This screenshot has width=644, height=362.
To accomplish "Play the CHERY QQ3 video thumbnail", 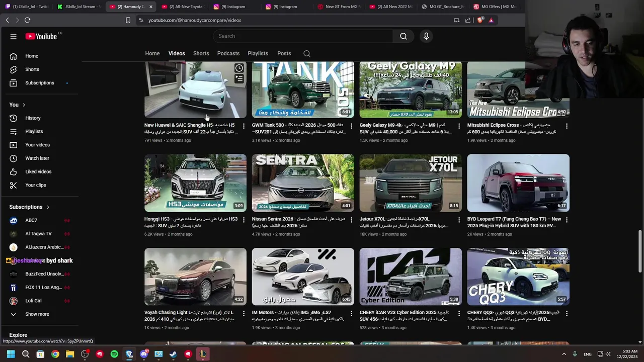I will (x=518, y=277).
